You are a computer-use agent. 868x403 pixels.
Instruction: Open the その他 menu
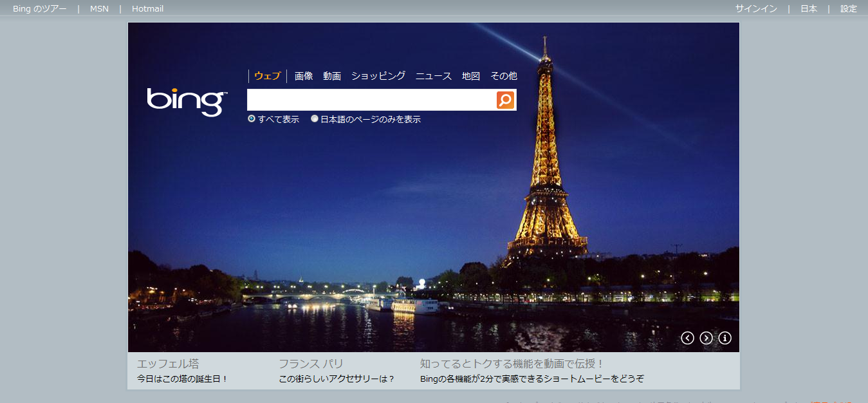[x=503, y=76]
